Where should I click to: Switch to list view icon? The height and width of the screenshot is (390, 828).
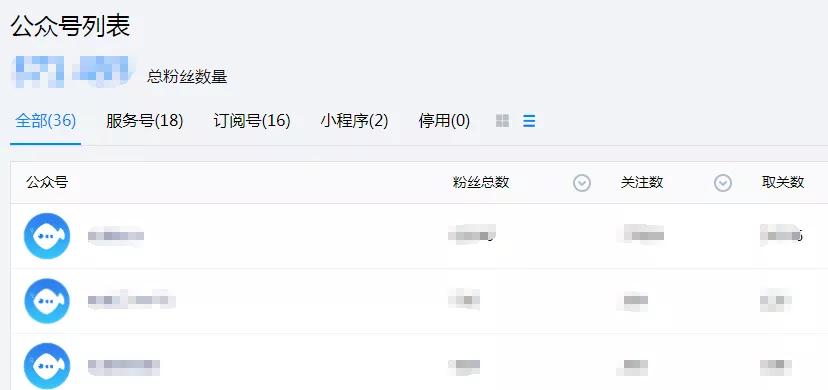pos(529,121)
